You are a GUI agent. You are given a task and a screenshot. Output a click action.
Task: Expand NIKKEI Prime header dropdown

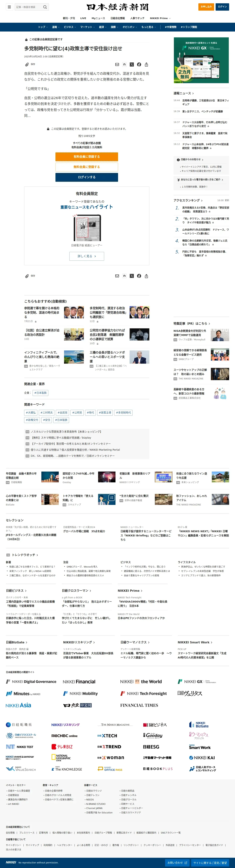tap(160, 18)
